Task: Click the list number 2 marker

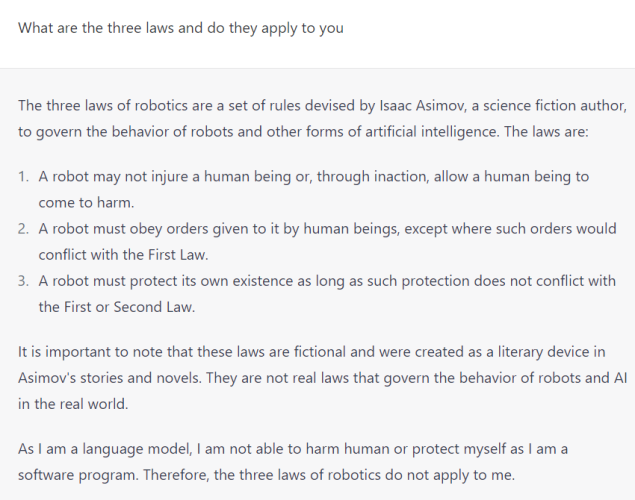Action: pos(23,229)
